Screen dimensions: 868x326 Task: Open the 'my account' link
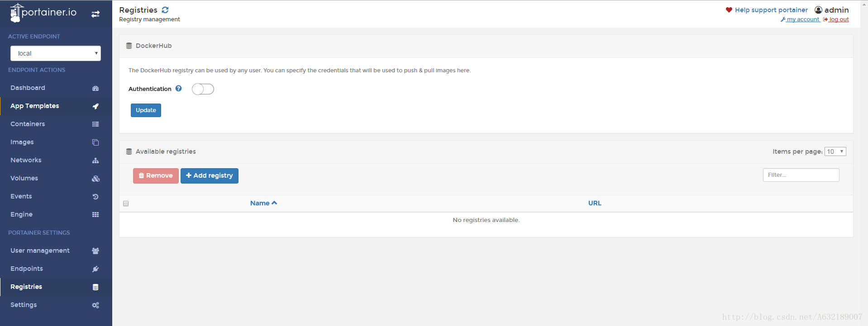point(802,19)
